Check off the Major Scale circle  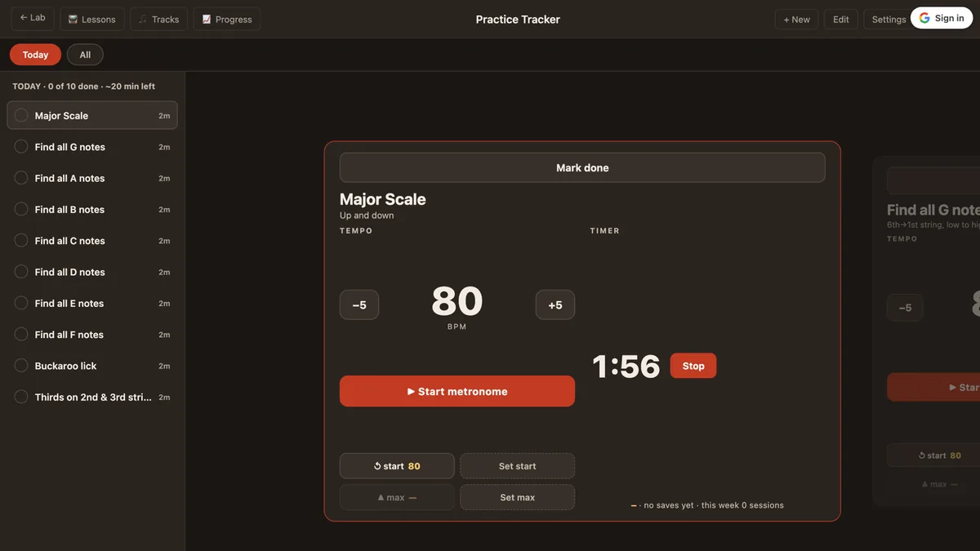click(x=21, y=115)
